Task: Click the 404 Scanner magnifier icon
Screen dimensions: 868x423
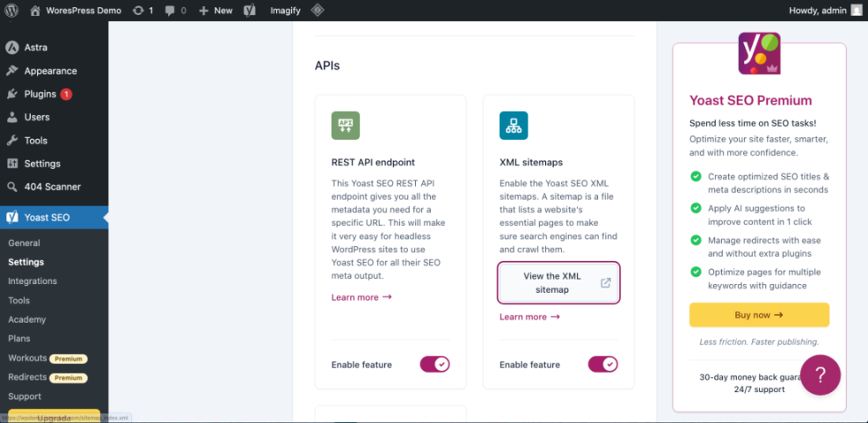Action: 12,187
